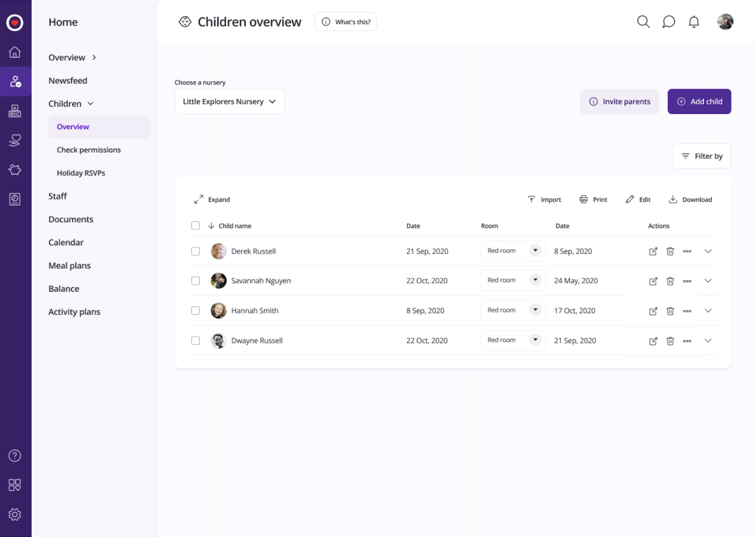This screenshot has width=756, height=537.
Task: Open the chat bubble icon
Action: coord(668,21)
